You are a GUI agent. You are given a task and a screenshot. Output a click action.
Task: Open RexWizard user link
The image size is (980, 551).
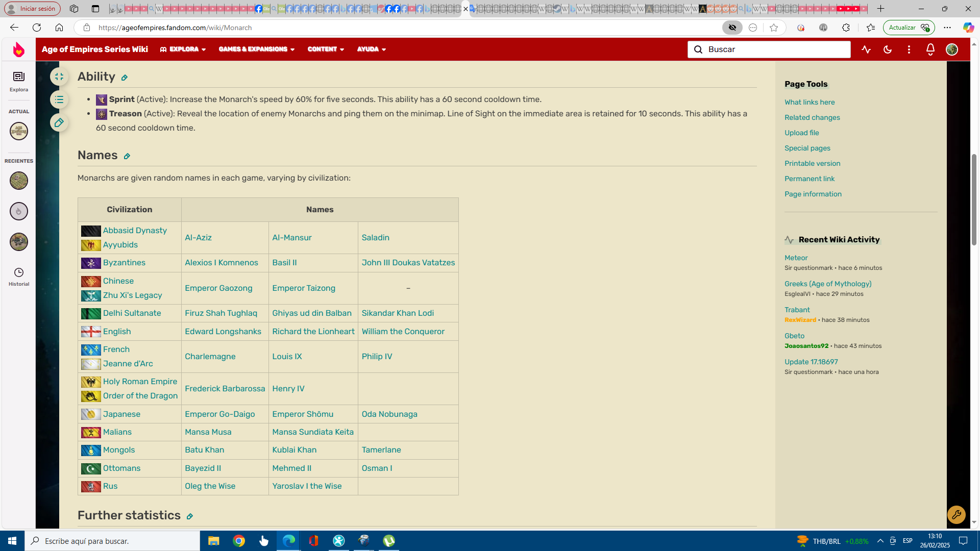click(x=800, y=320)
